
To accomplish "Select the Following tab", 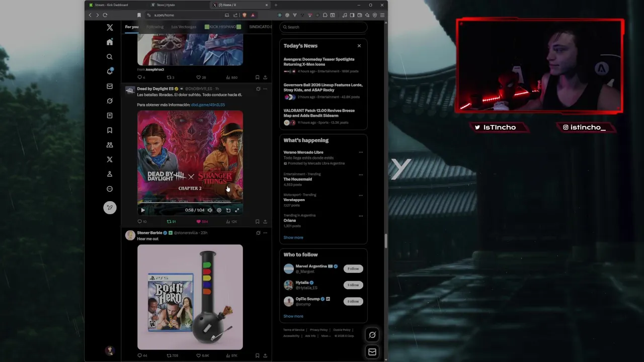I will [155, 27].
